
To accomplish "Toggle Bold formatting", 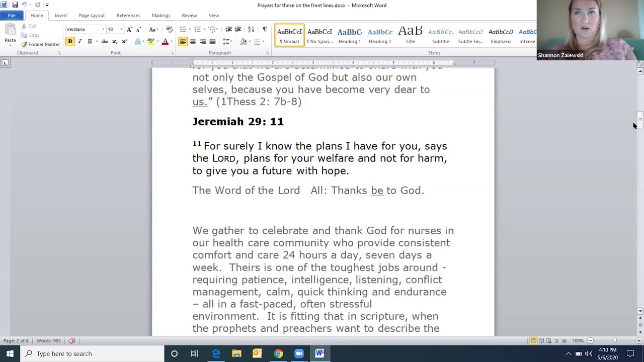I will point(70,42).
